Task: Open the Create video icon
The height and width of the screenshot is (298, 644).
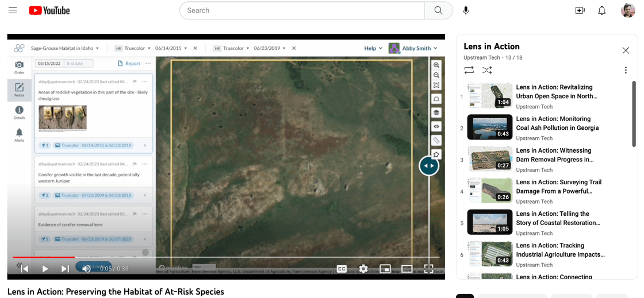Action: tap(580, 11)
